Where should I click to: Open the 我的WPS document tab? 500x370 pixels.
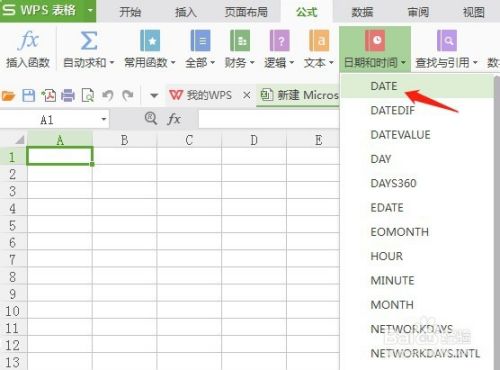(200, 95)
